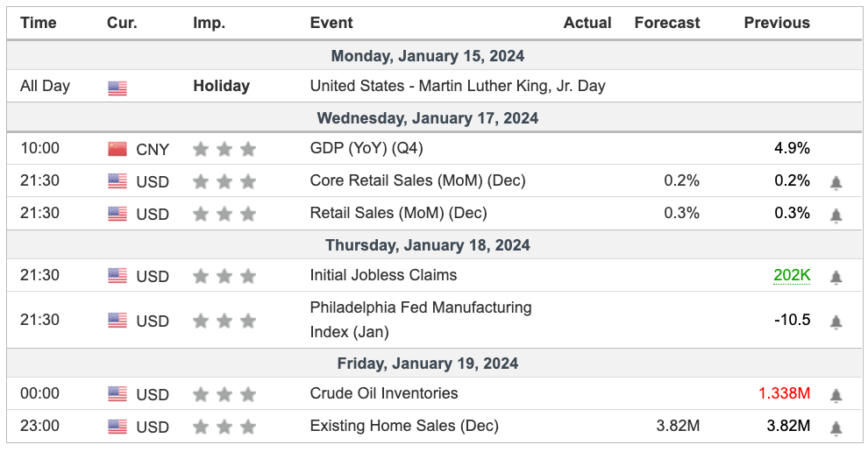The width and height of the screenshot is (868, 452).
Task: Open Initial Jobless Claims event link
Action: [383, 275]
